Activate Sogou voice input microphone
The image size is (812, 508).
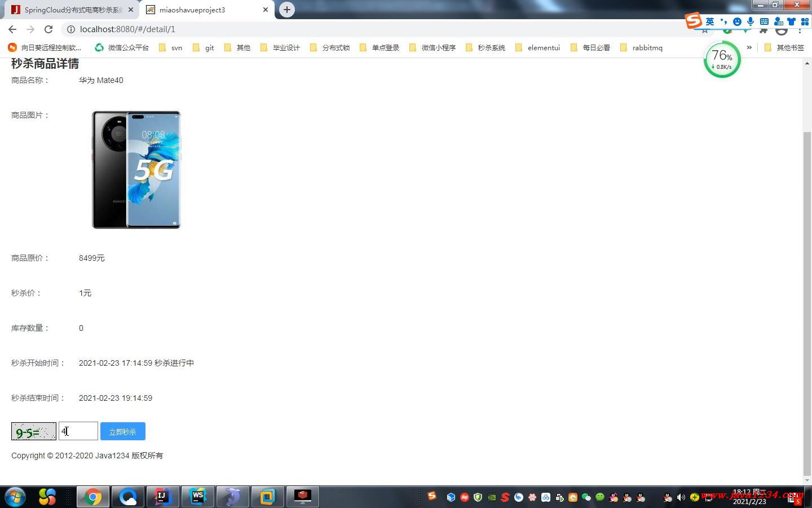[751, 21]
